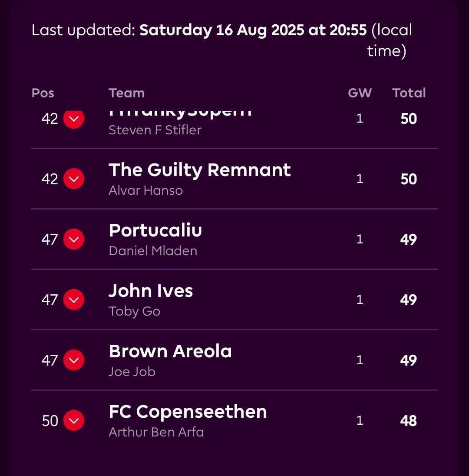Screen dimensions: 469x476
Task: Open FC Copenseethen team page
Action: pyautogui.click(x=188, y=412)
